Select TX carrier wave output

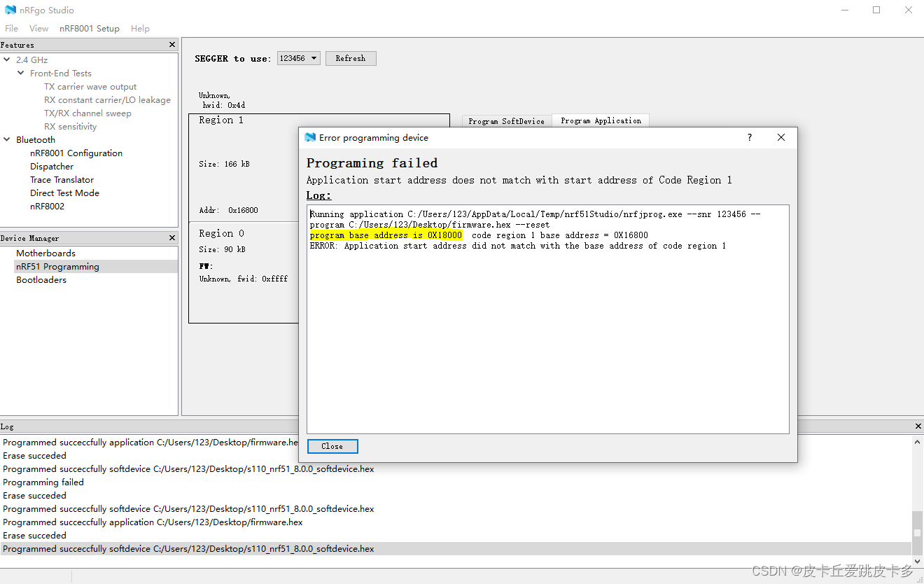click(90, 87)
